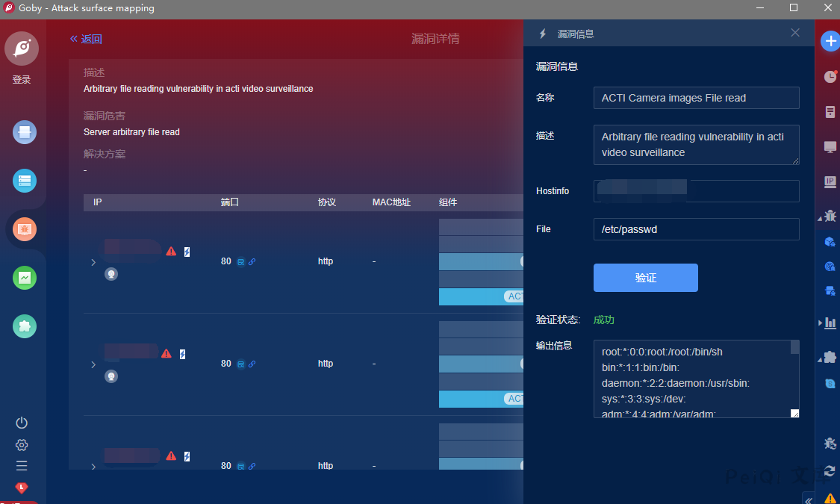This screenshot has width=840, height=504.
Task: Expand the first IP row chevron
Action: [x=93, y=262]
